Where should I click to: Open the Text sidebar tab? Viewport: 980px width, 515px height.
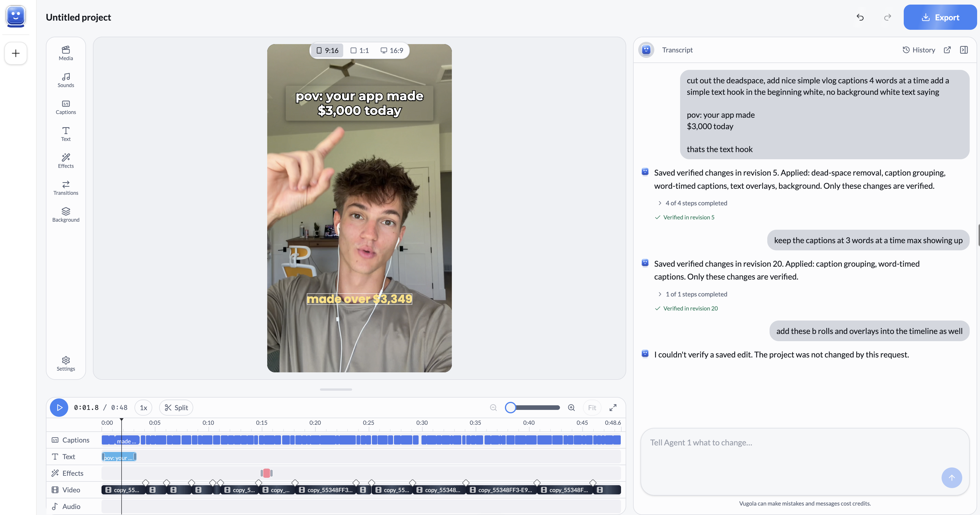[x=66, y=134]
